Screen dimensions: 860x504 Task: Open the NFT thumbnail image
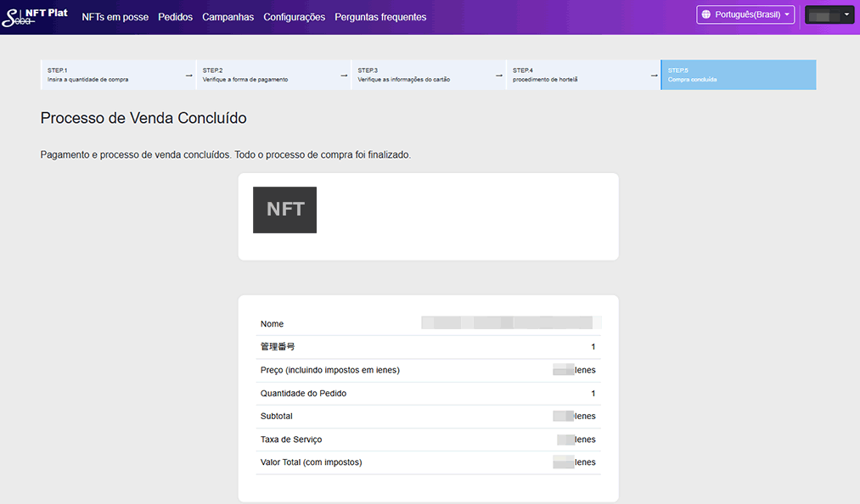(284, 210)
